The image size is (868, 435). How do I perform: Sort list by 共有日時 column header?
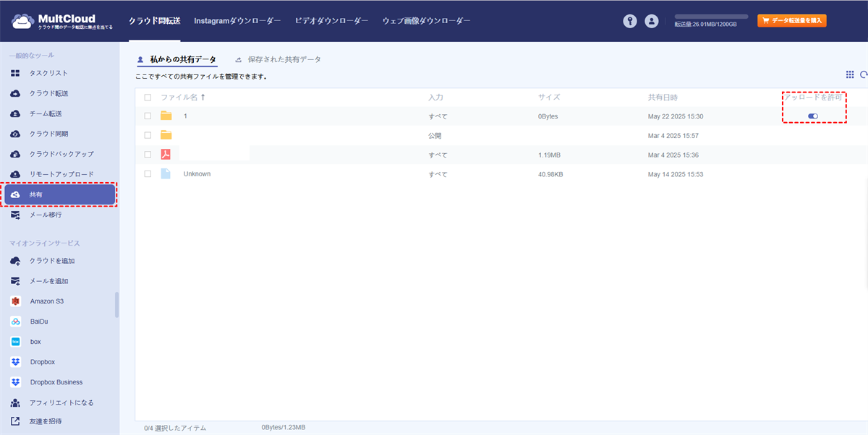663,98
